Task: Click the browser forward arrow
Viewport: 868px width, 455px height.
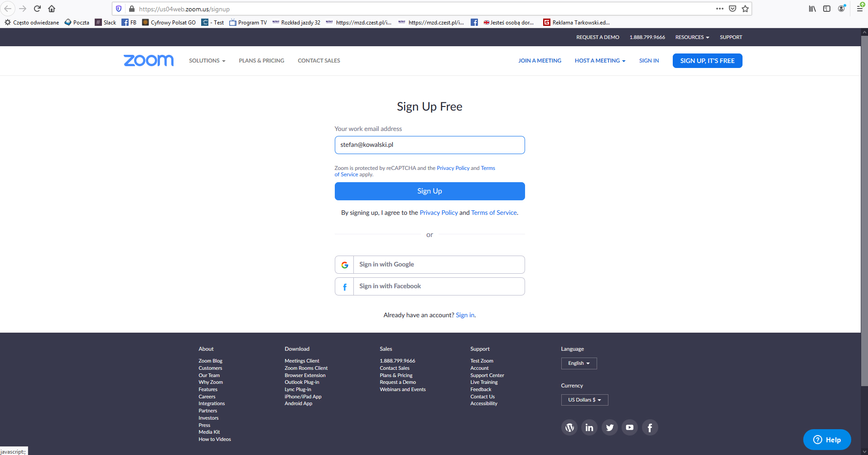Action: pos(23,9)
